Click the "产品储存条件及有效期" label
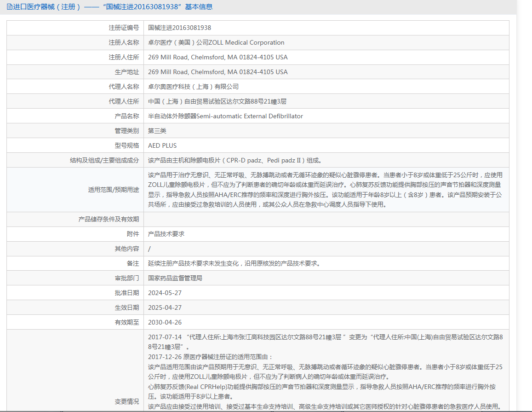Screen dimensions: 532x412 tap(109, 219)
